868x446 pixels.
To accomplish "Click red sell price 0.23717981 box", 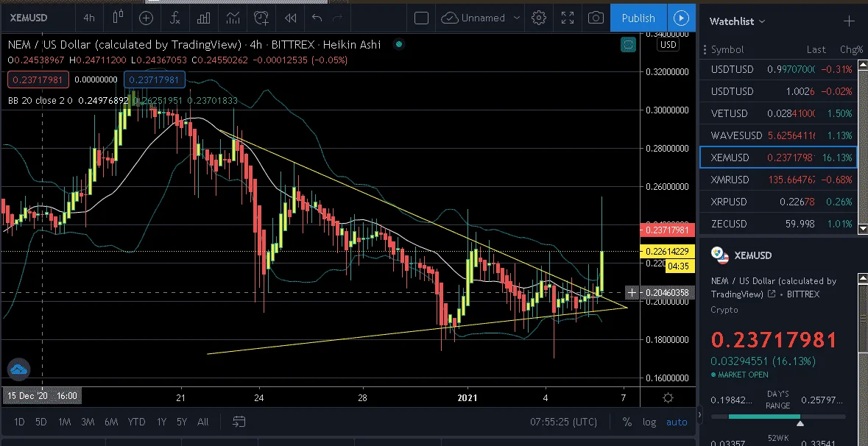I will (38, 79).
